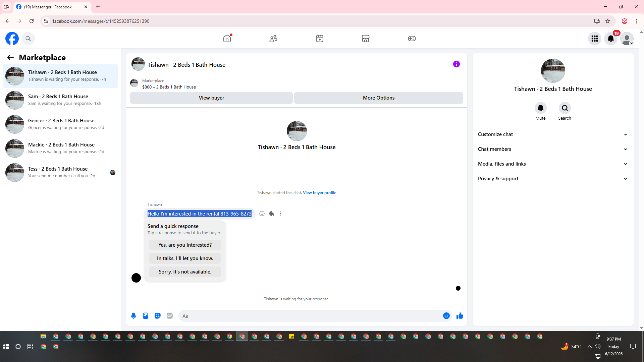Open the Windows notification center icon
The image size is (644, 362).
tap(633, 347)
